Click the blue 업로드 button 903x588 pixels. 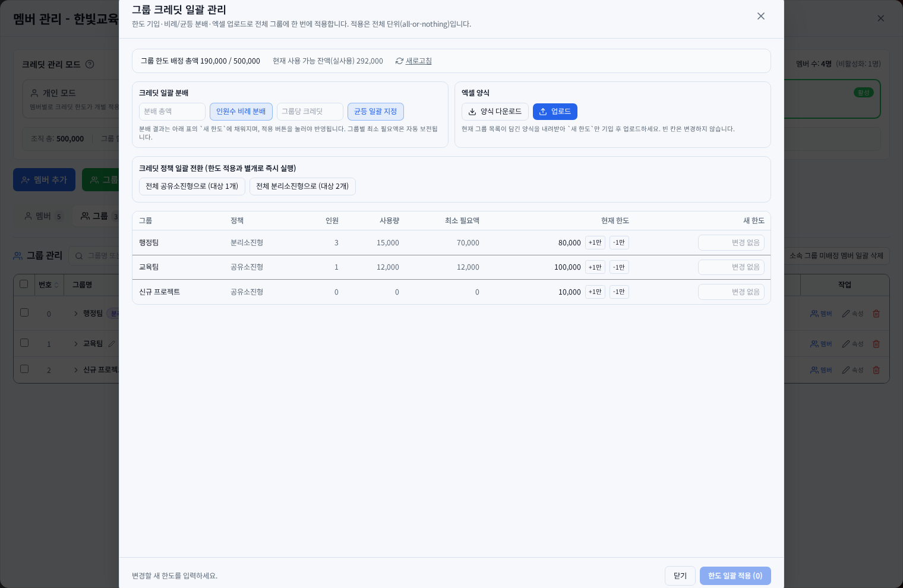[555, 112]
